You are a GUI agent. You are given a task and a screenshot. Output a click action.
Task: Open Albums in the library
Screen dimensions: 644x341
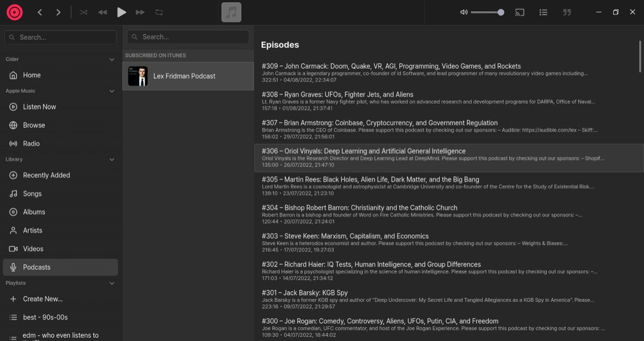pyautogui.click(x=60, y=212)
